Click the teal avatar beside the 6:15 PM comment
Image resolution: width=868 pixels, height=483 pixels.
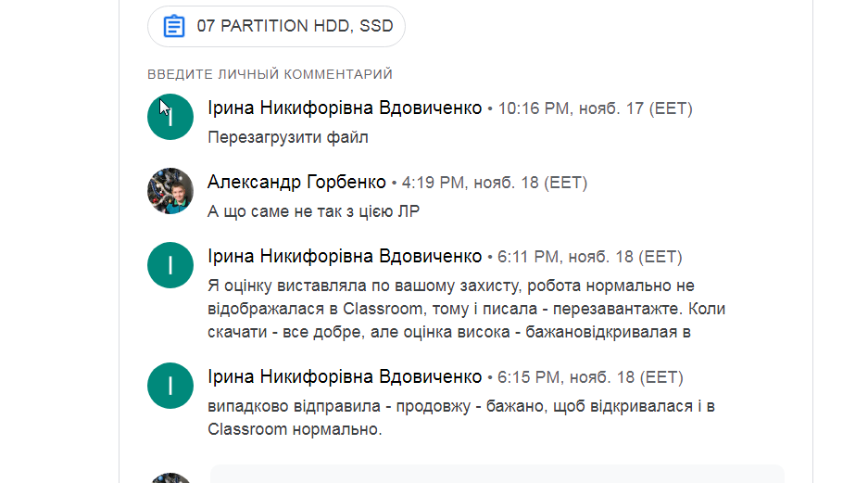click(x=170, y=386)
